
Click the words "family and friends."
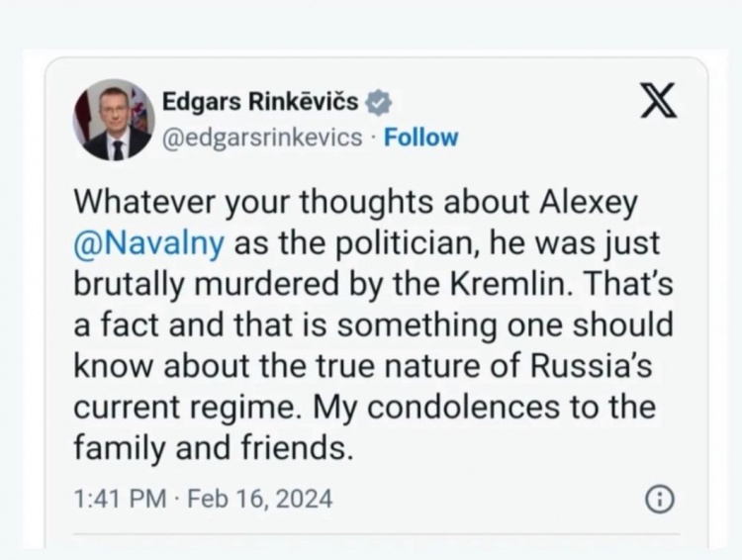coord(214,447)
